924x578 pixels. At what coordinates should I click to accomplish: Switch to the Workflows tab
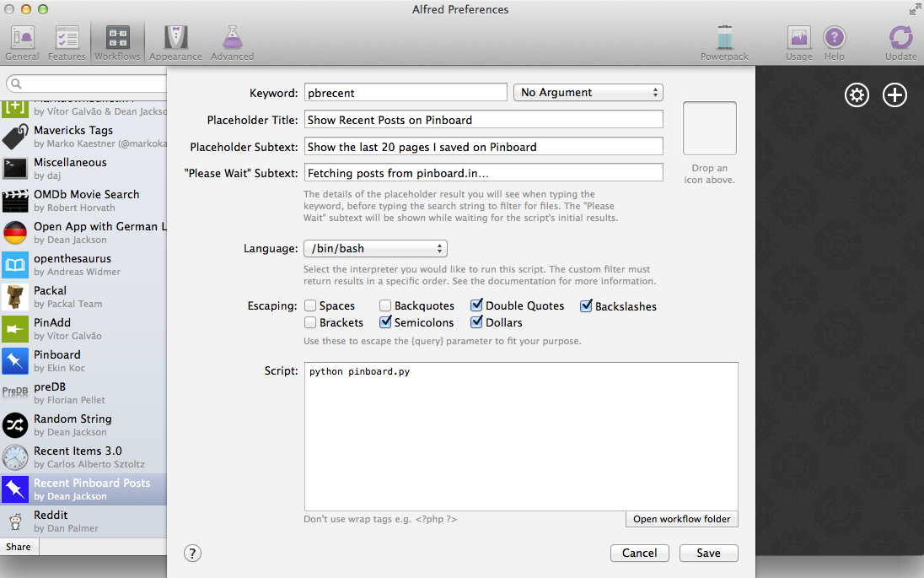(x=117, y=43)
